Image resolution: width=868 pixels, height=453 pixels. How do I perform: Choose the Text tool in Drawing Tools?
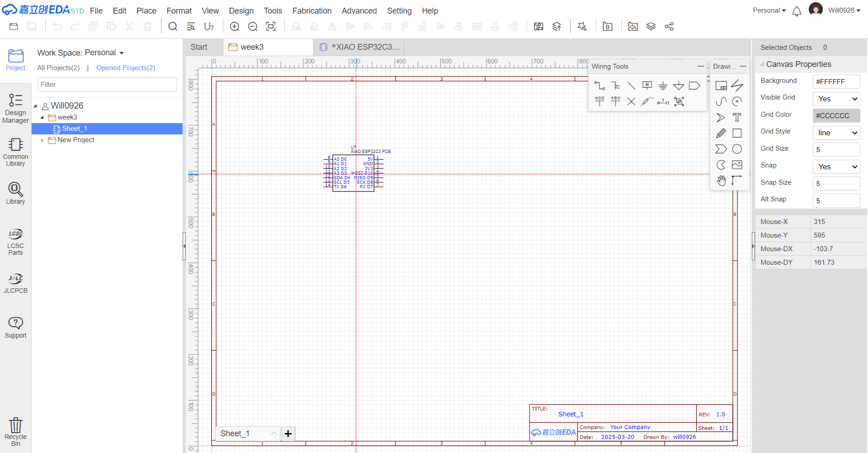click(x=737, y=118)
